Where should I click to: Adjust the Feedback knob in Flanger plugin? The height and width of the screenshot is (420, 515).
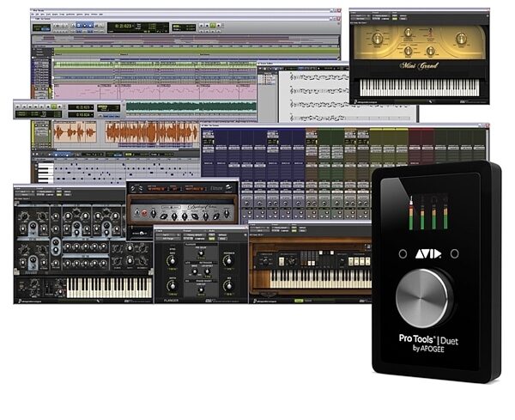(228, 261)
